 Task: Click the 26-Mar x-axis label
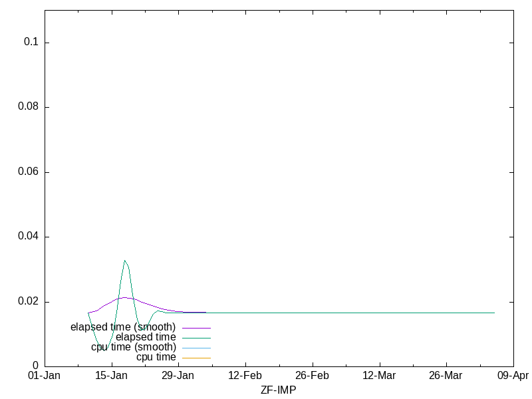pyautogui.click(x=446, y=376)
